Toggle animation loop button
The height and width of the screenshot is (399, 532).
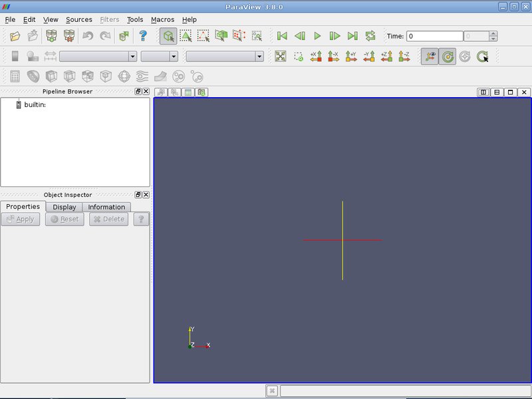[x=370, y=36]
